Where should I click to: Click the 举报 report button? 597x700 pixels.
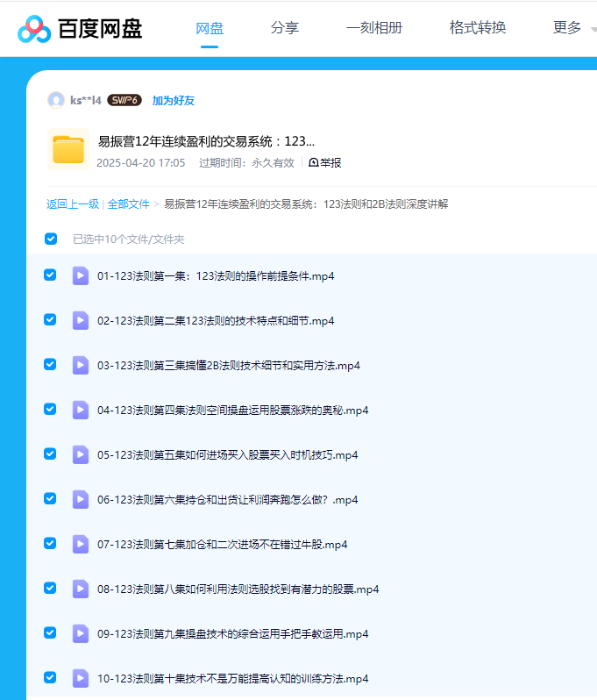point(325,162)
